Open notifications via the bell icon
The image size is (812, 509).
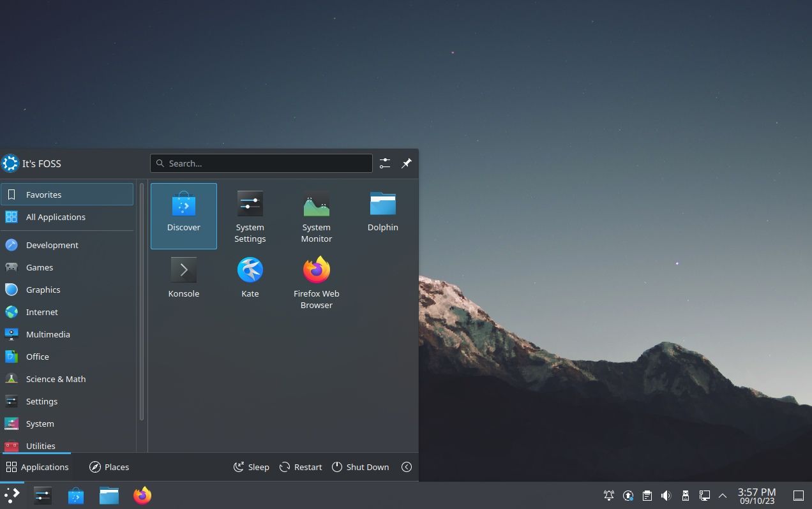click(x=608, y=495)
